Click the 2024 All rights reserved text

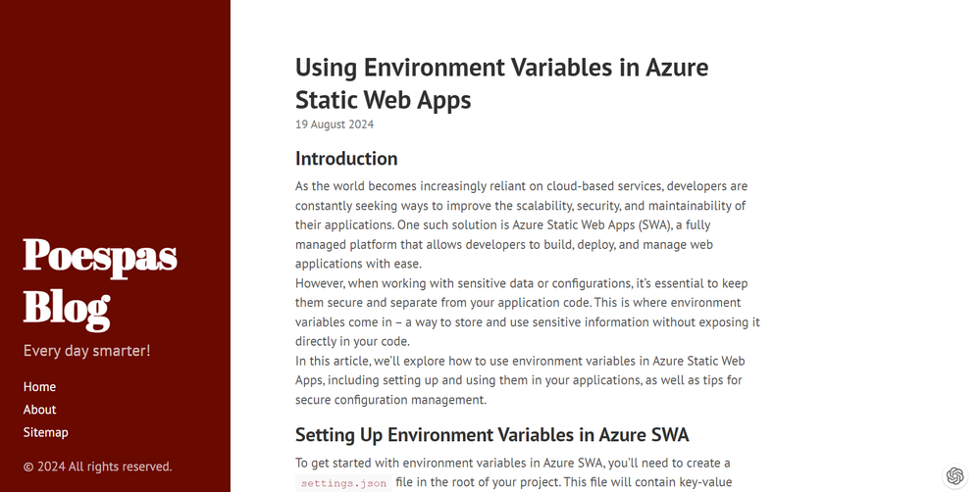pos(97,467)
